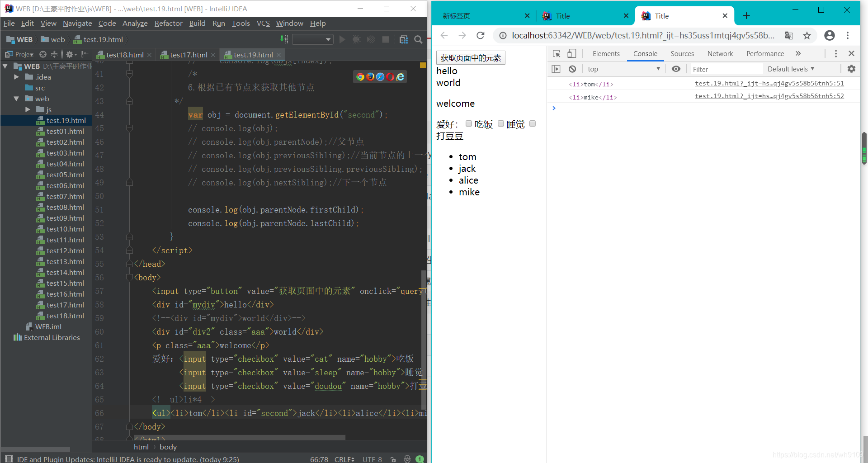Check the 吃饭 checkbox in web page

pyautogui.click(x=469, y=123)
